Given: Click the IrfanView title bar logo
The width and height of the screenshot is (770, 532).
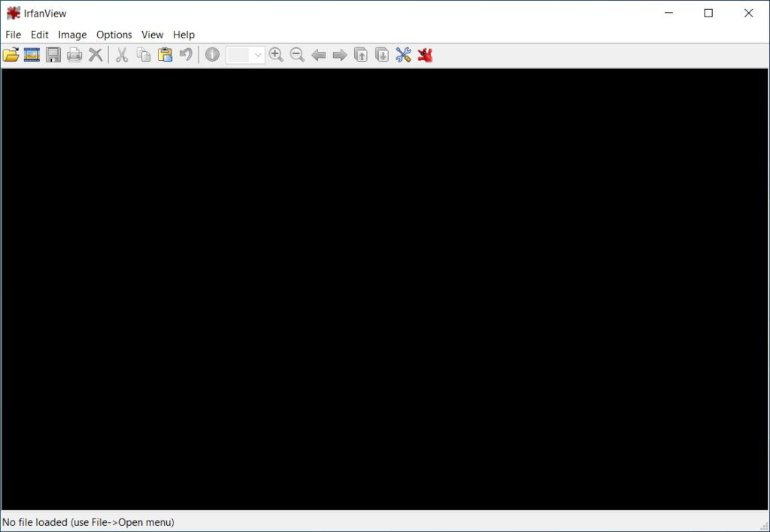Looking at the screenshot, I should tap(14, 14).
